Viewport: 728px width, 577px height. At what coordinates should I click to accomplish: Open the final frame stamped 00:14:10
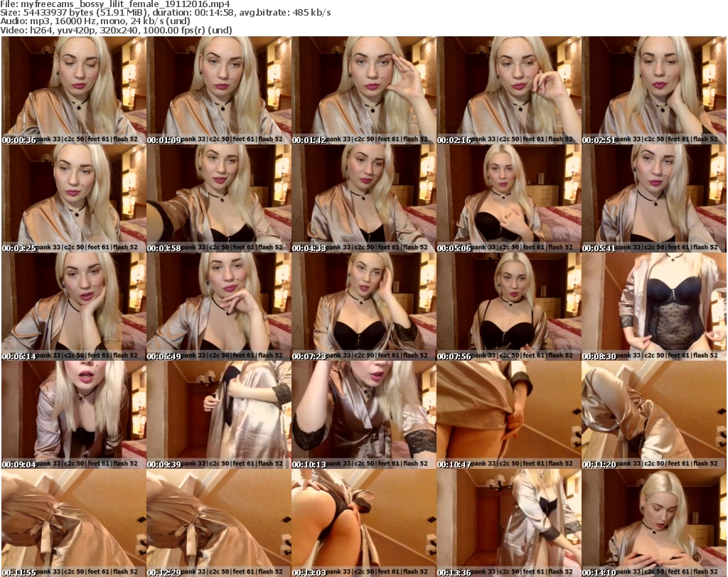click(654, 524)
